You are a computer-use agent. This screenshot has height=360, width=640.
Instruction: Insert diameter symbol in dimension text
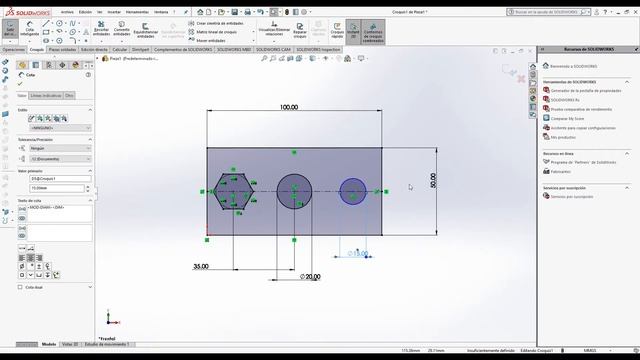tap(22, 266)
